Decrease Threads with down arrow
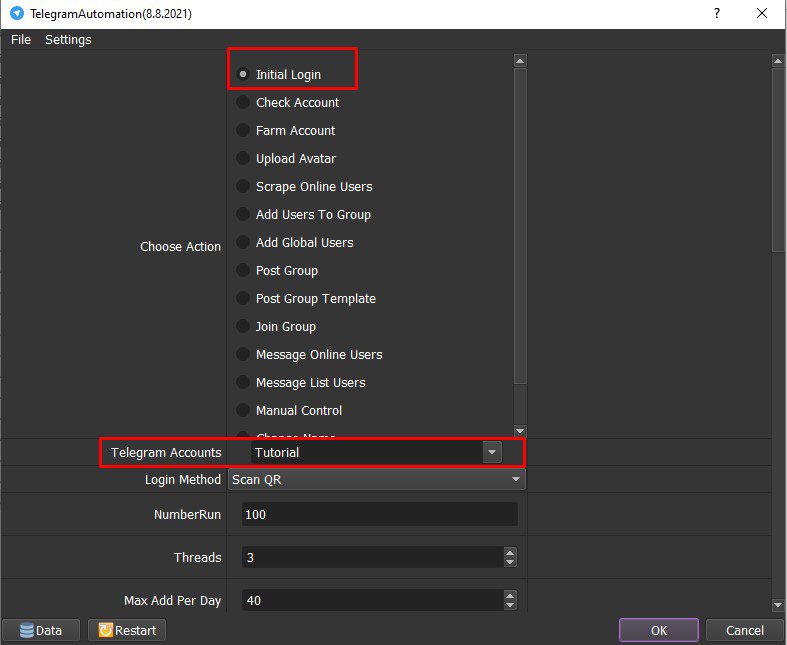The height and width of the screenshot is (645, 787). pos(510,562)
